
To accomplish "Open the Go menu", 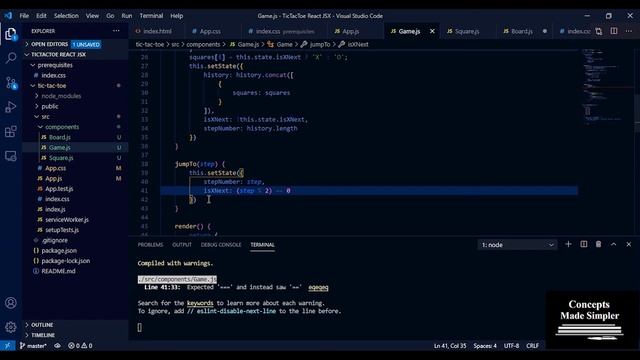I will [x=110, y=16].
